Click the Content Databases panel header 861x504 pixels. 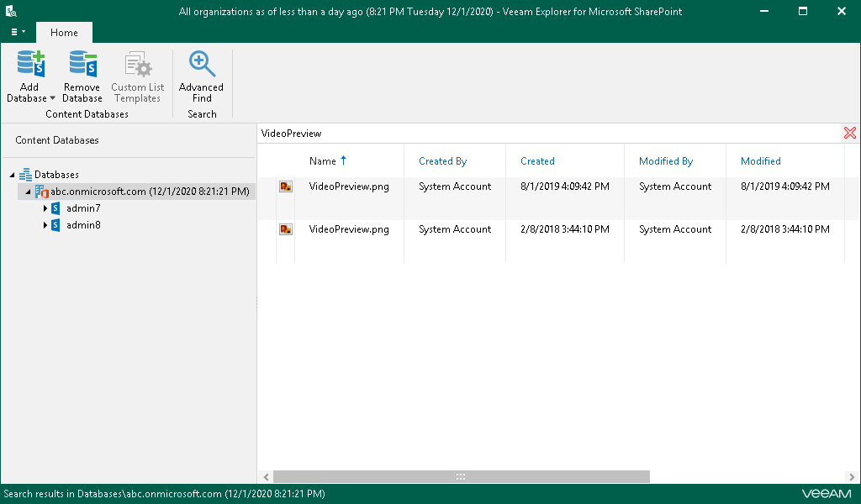tap(57, 140)
